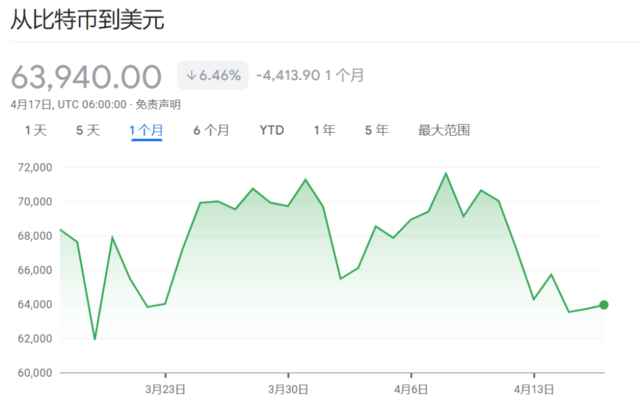The image size is (640, 413).
Task: Click the 4月6日 date axis label
Action: coord(411,389)
